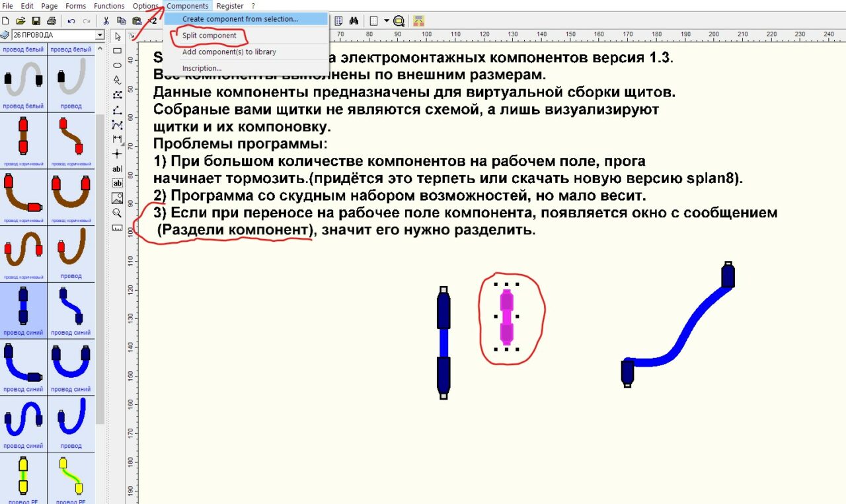This screenshot has height=504, width=846.
Task: Open the Forms menu
Action: [x=76, y=6]
